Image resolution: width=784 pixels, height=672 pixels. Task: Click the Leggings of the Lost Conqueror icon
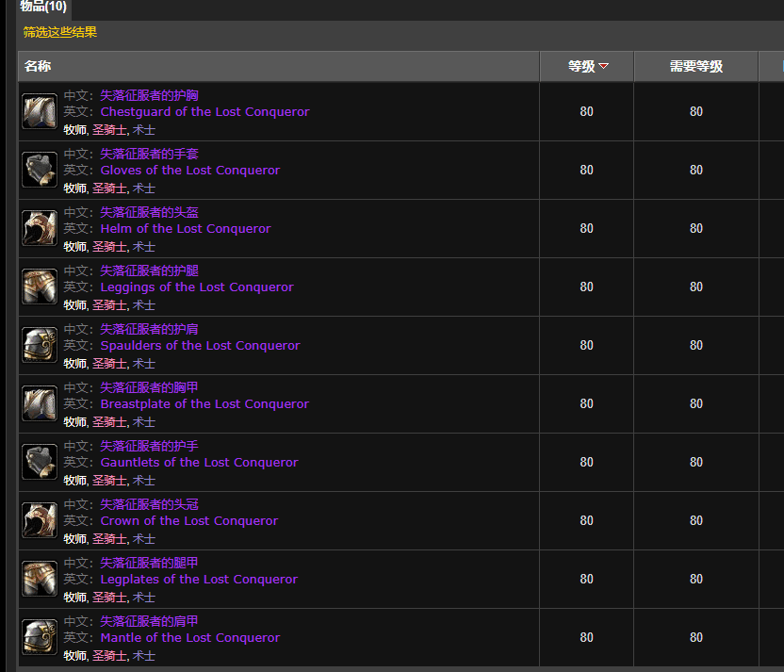pos(40,287)
